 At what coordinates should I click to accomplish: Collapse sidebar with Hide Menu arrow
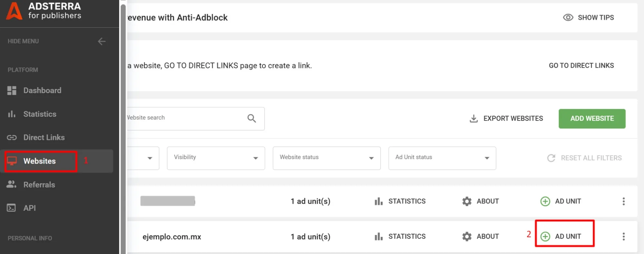click(101, 41)
